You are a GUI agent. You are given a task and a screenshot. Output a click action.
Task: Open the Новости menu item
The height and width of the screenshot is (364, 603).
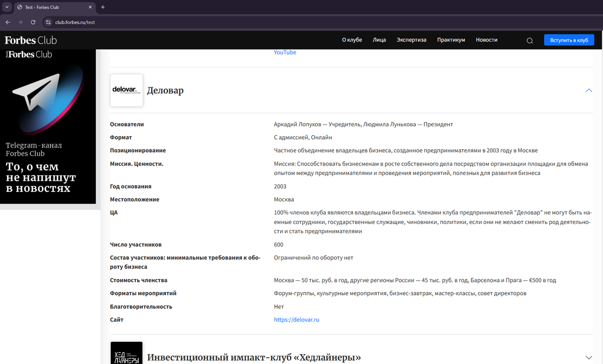coord(487,40)
